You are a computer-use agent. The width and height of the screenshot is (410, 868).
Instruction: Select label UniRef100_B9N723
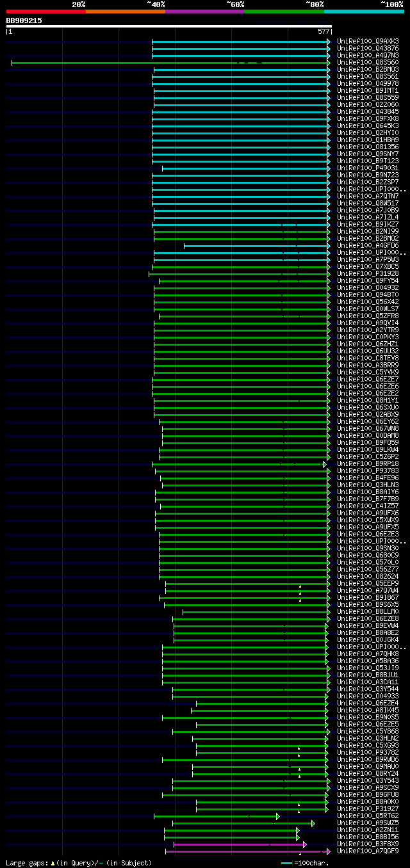(x=368, y=175)
